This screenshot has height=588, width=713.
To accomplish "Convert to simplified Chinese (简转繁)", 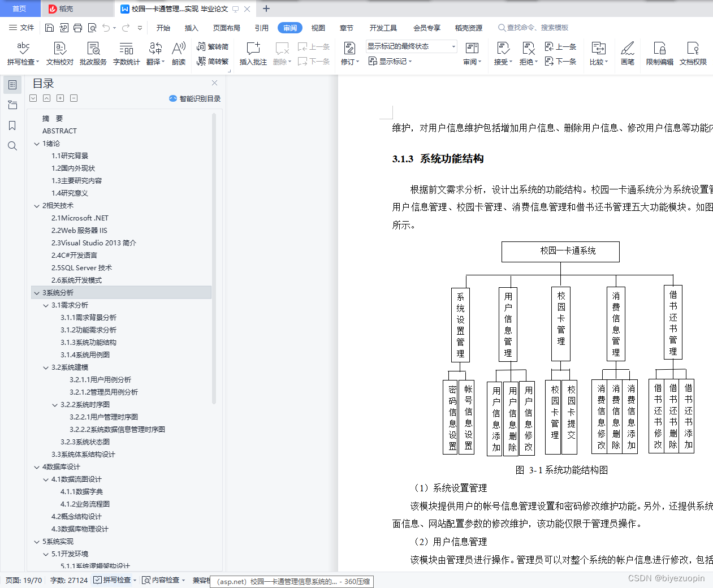I will tap(213, 61).
